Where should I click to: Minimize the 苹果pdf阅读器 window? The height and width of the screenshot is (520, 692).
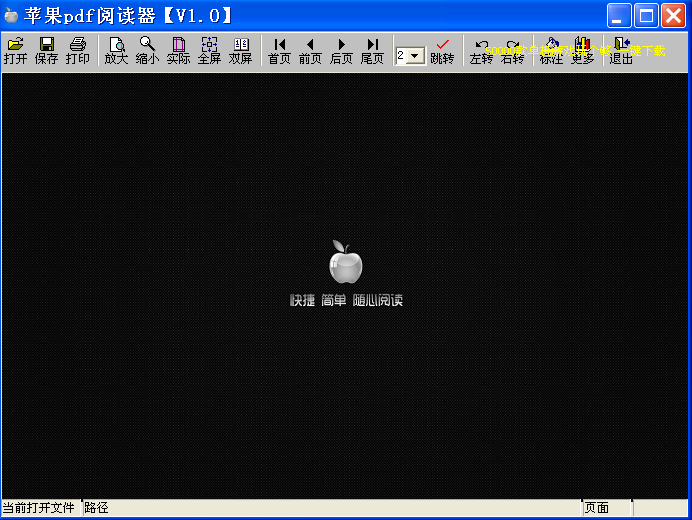(619, 15)
